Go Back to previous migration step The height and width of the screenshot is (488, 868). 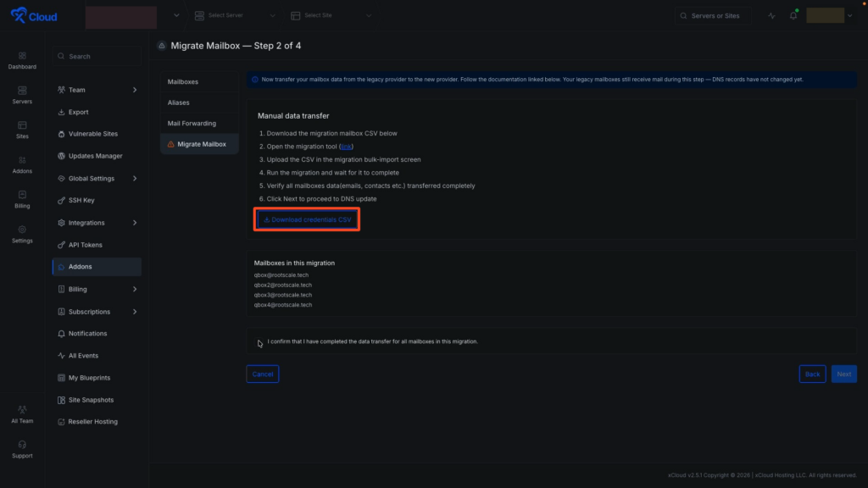(812, 374)
